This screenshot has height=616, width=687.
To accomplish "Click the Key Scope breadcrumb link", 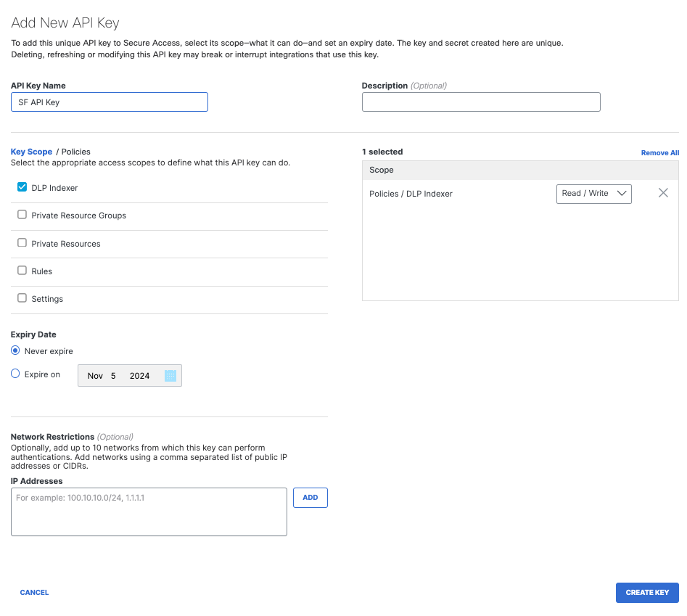I will [x=31, y=152].
